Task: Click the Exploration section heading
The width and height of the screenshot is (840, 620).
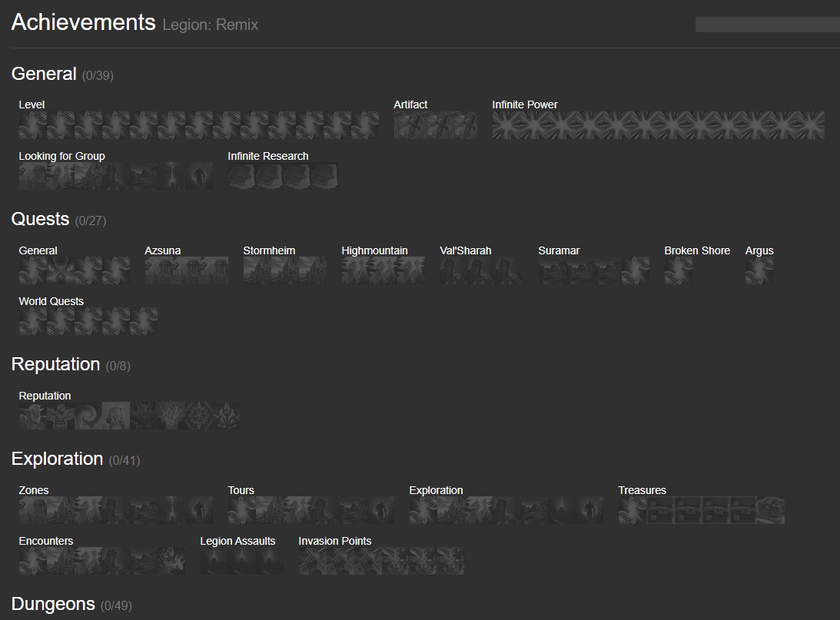Action: 57,459
